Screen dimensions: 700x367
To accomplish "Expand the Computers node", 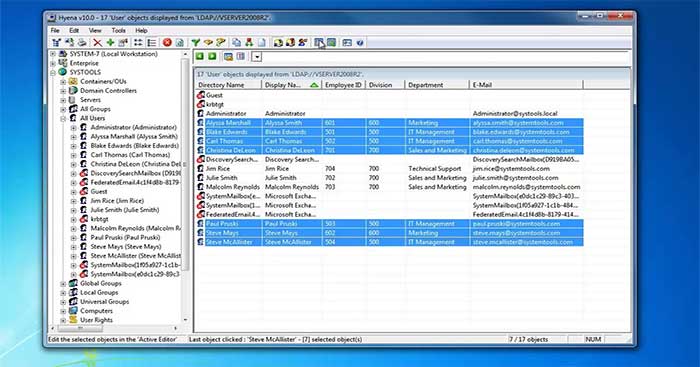I will (63, 311).
